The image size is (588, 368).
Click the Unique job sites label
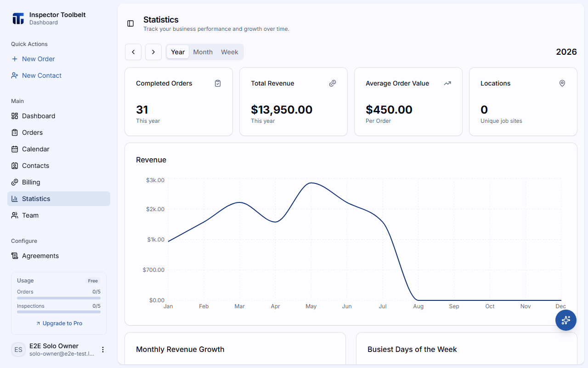(x=501, y=121)
